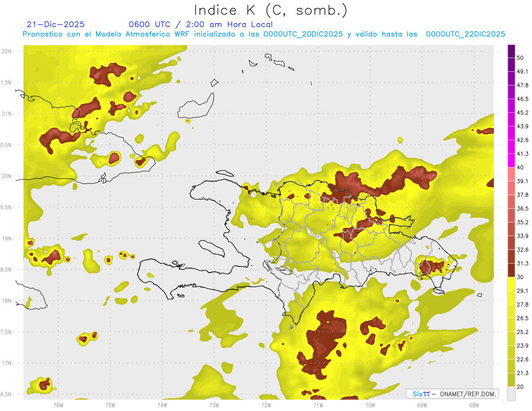Click the title "Indice K (C, somb.)"
The width and height of the screenshot is (532, 411).
pyautogui.click(x=271, y=11)
